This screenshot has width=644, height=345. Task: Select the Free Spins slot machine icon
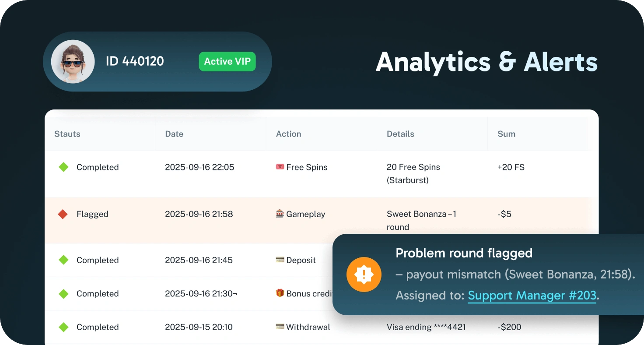click(x=280, y=167)
